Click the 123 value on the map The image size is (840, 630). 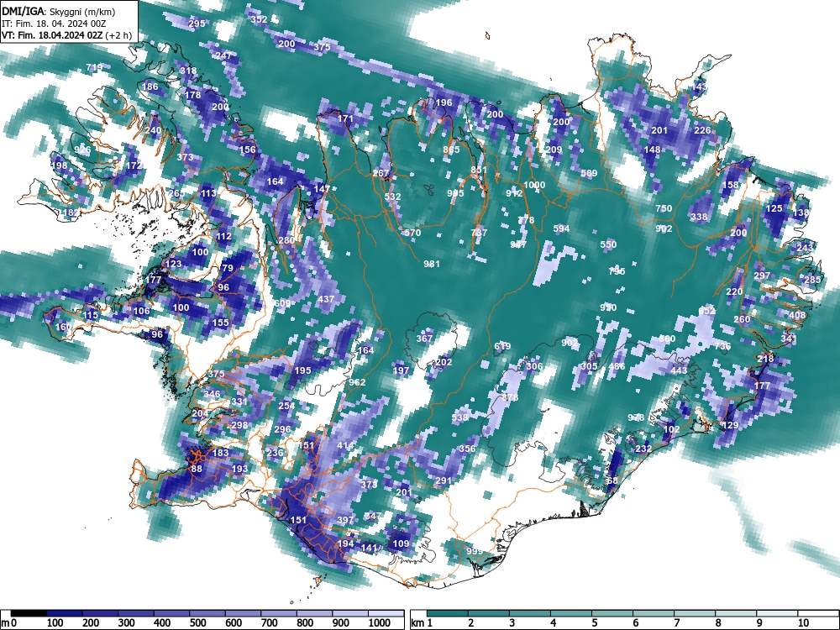click(x=173, y=264)
